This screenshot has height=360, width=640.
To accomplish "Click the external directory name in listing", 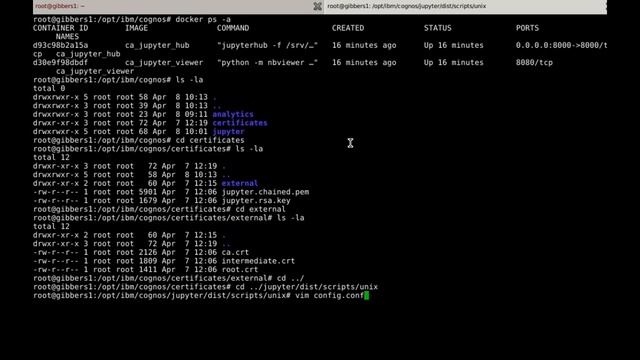I will pos(240,183).
